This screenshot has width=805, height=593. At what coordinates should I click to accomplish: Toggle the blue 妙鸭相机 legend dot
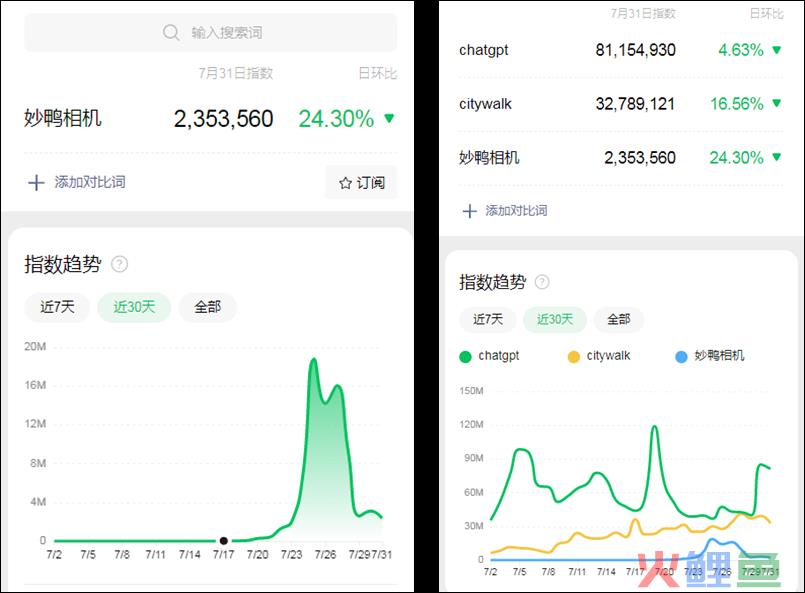[681, 357]
